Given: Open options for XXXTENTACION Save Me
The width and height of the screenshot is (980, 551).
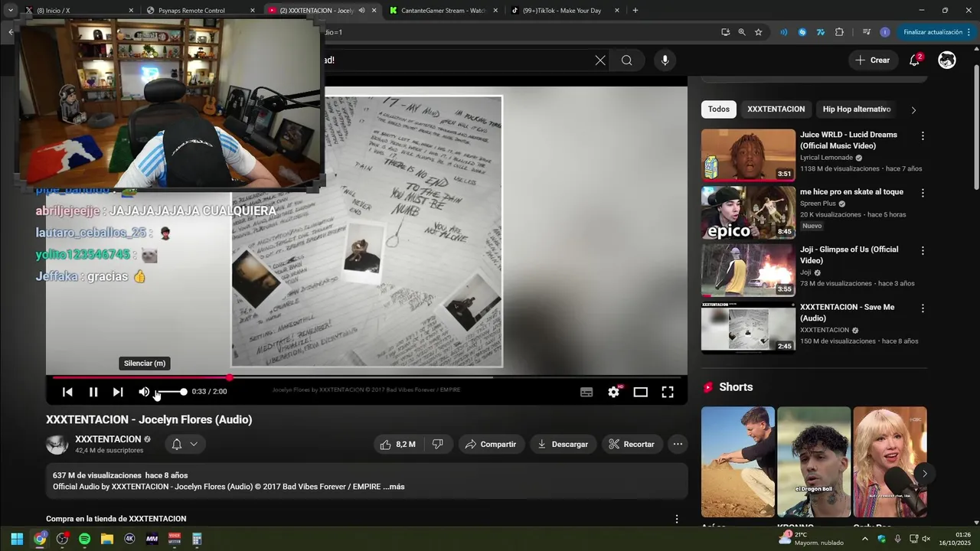Looking at the screenshot, I should click(x=923, y=308).
